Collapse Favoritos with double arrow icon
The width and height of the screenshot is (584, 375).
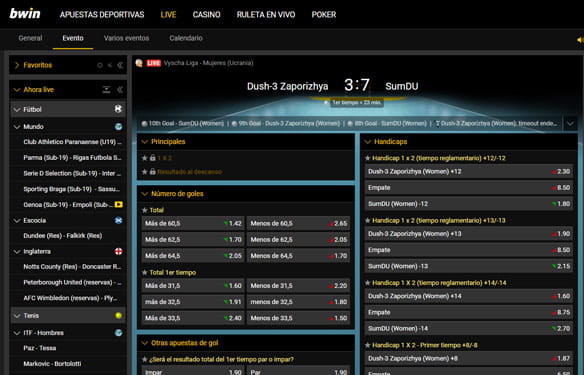tap(120, 65)
